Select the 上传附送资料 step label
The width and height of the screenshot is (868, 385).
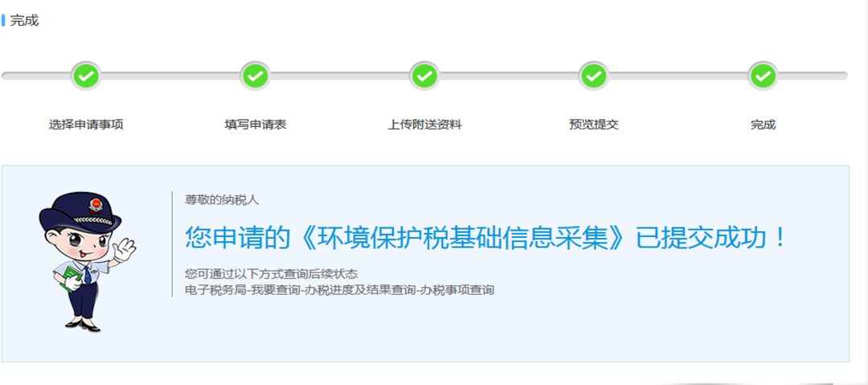tap(424, 125)
